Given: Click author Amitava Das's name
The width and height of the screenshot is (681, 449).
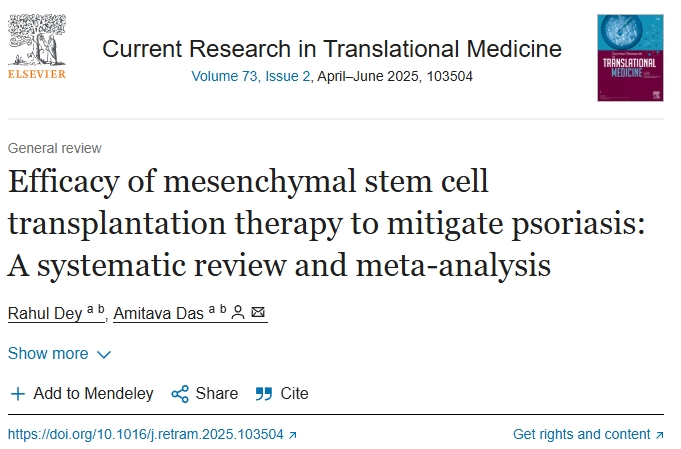Looking at the screenshot, I should click(x=158, y=314).
